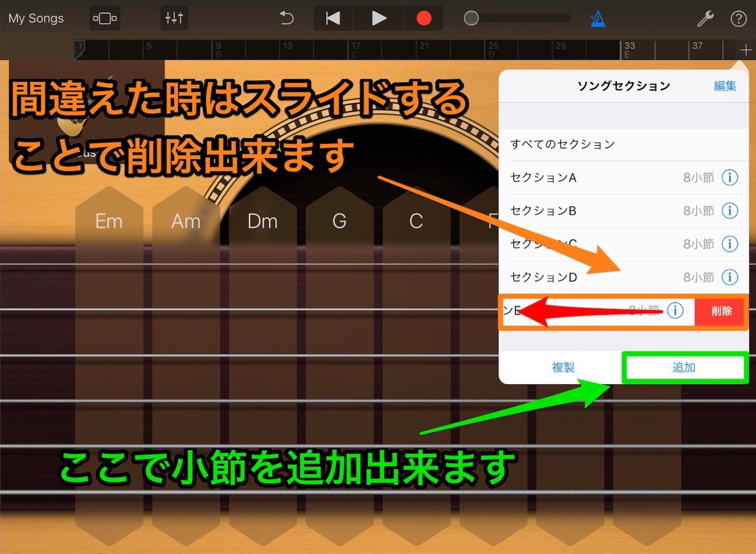Open the wrench settings icon
This screenshot has width=756, height=554.
coord(705,19)
